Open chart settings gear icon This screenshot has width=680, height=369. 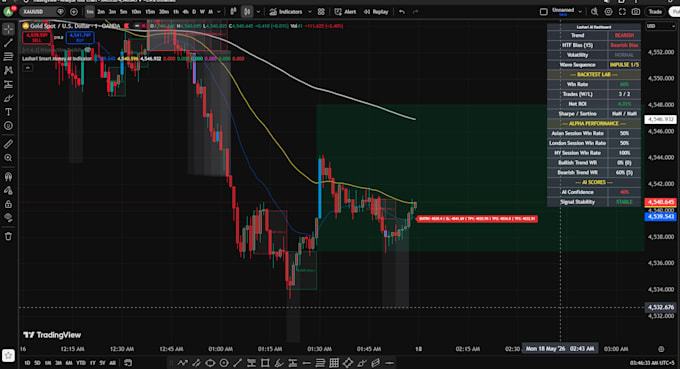608,12
